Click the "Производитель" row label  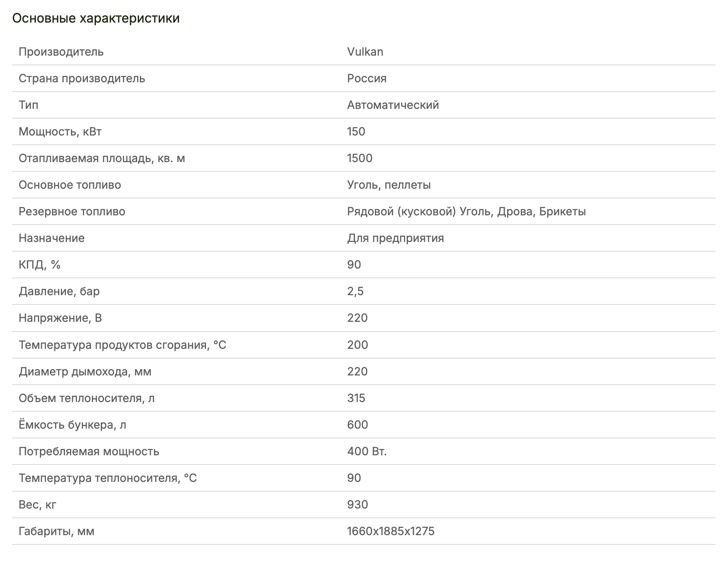click(61, 52)
